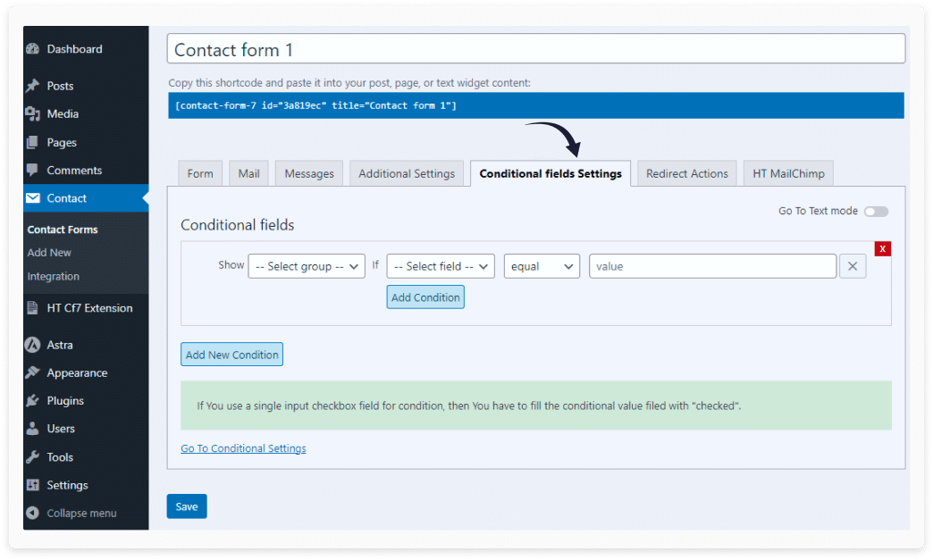Click the Plugins plug icon

[33, 401]
